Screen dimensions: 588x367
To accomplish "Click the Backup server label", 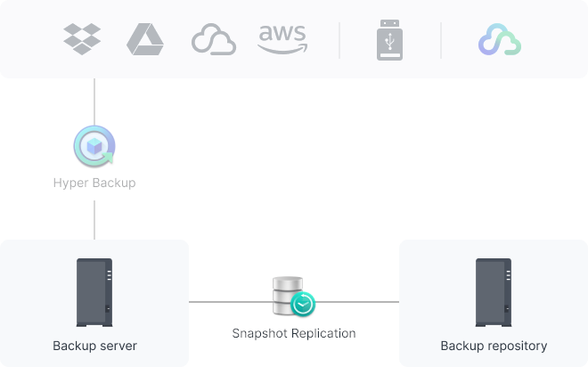I will pos(94,346).
